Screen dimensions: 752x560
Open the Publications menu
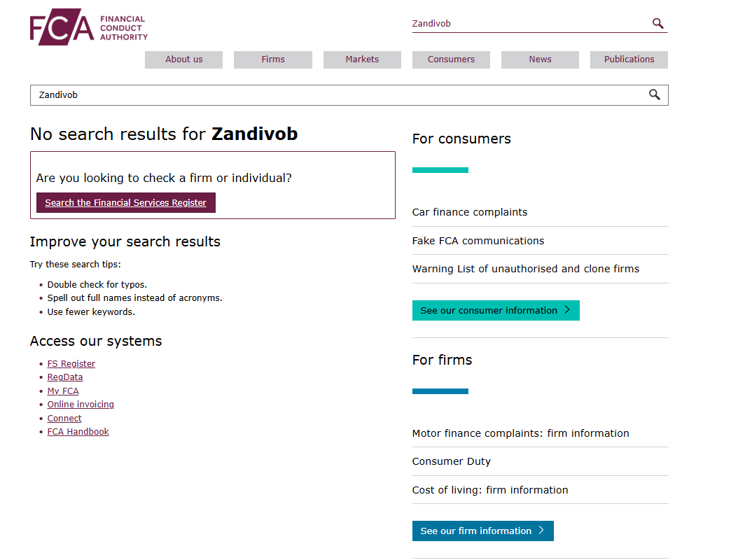[629, 59]
